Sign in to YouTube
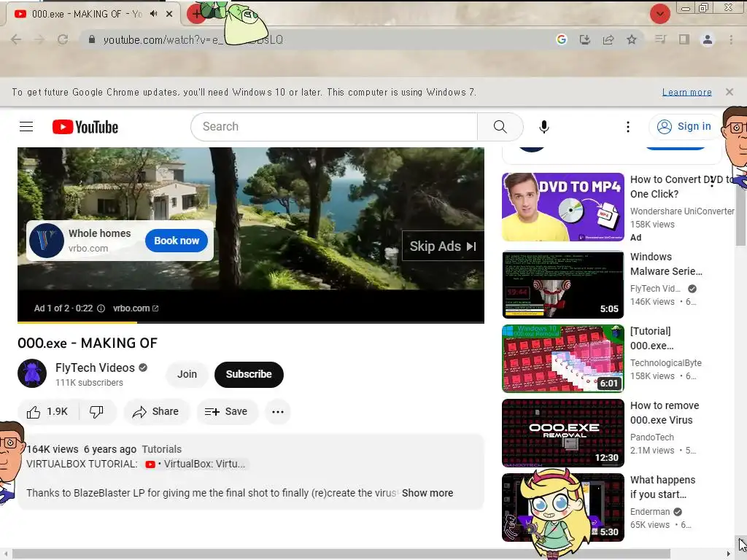Viewport: 747px width, 560px height. coord(684,127)
